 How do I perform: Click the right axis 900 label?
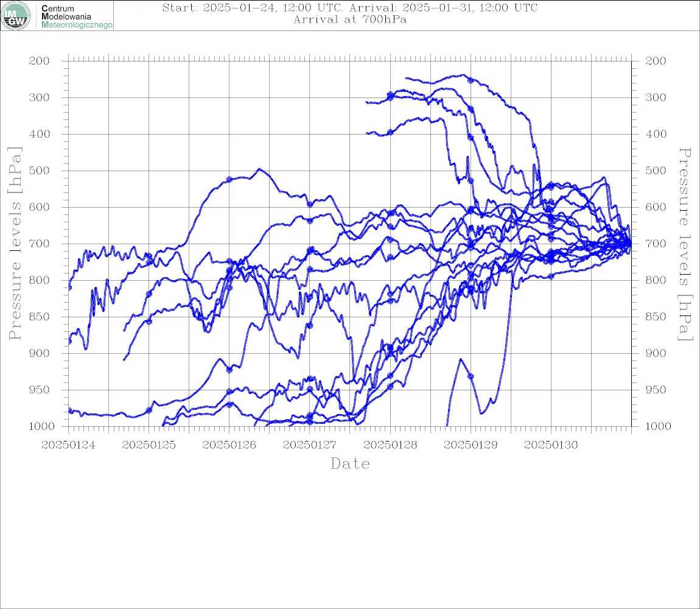click(x=656, y=353)
